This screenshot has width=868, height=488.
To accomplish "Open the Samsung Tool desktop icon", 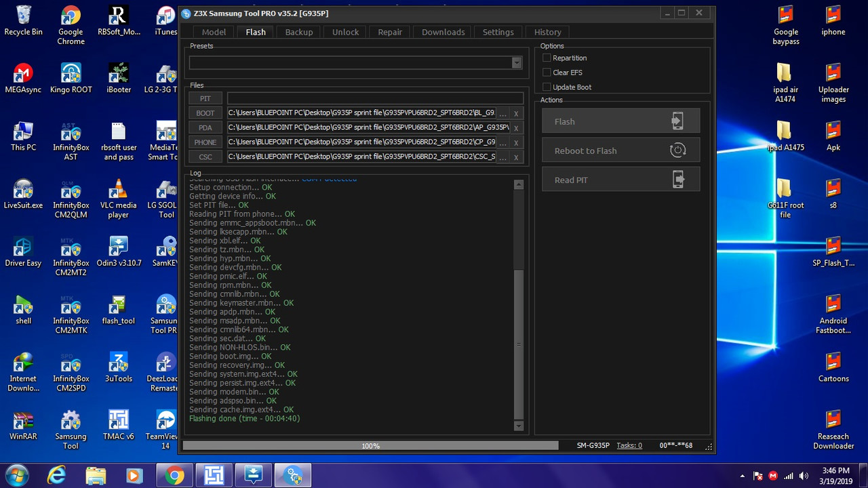I will [x=71, y=430].
